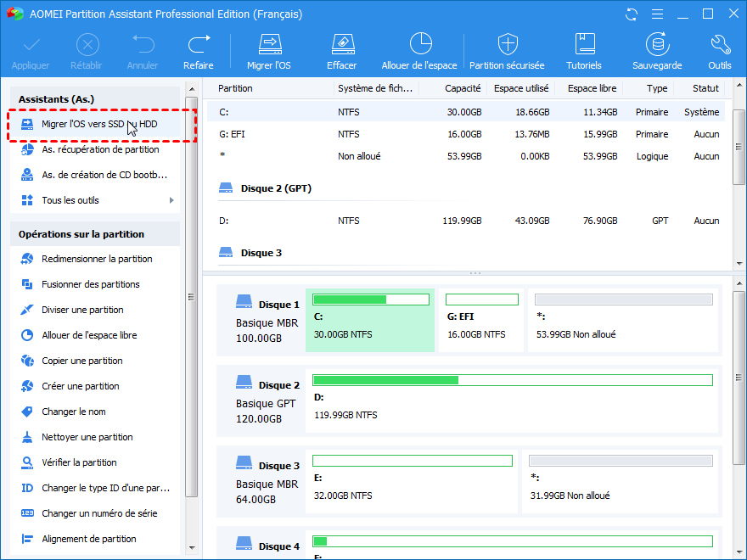The image size is (747, 560).
Task: Select Redimensionner la partition
Action: point(94,259)
